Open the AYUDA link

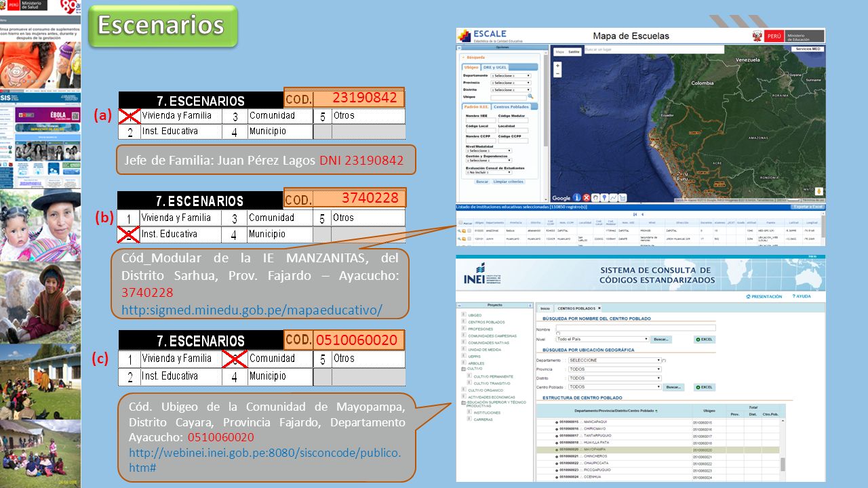[x=802, y=296]
